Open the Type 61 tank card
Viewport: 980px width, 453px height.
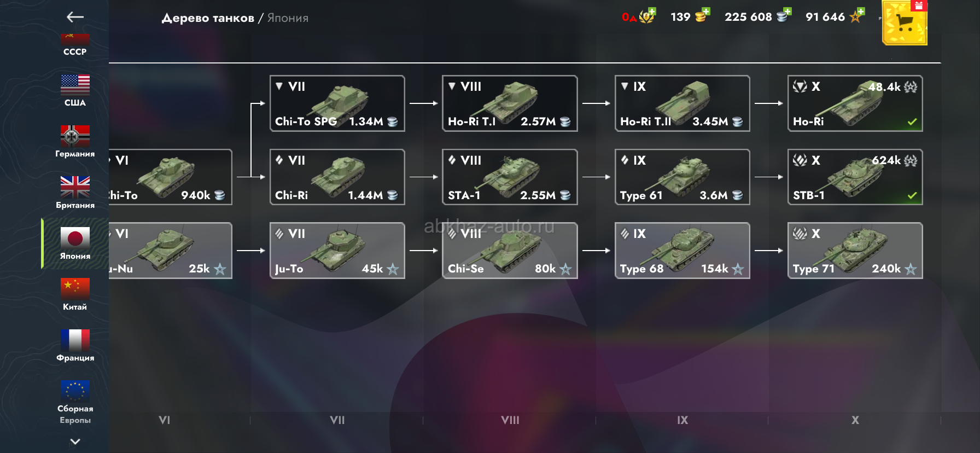pos(682,177)
